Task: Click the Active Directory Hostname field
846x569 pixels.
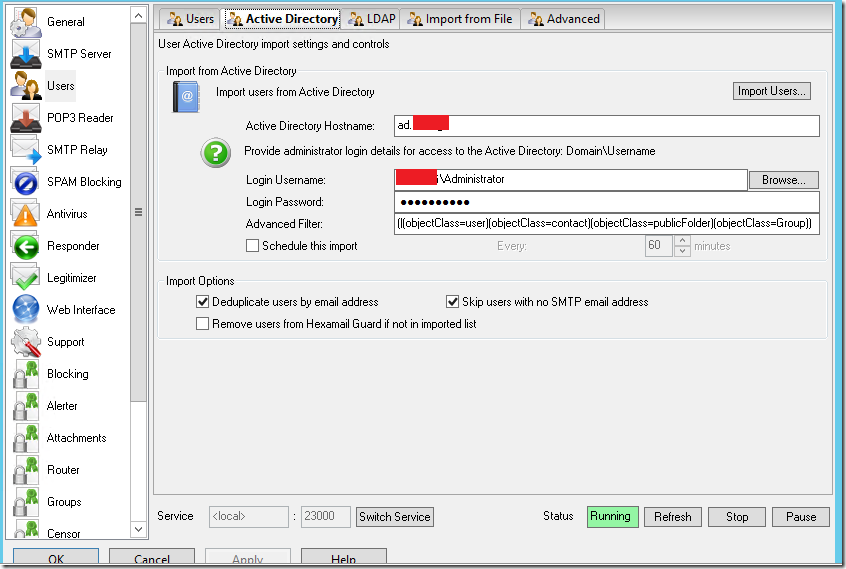Action: 607,126
